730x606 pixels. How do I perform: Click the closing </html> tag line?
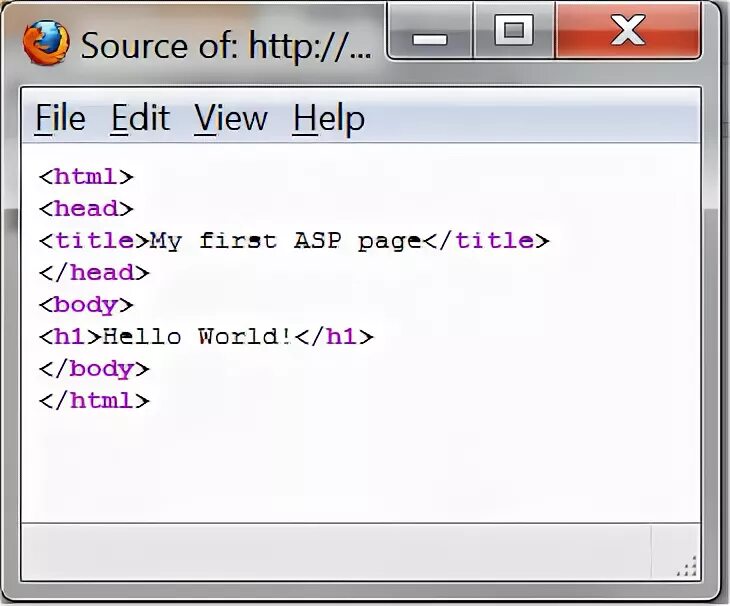[x=95, y=401]
